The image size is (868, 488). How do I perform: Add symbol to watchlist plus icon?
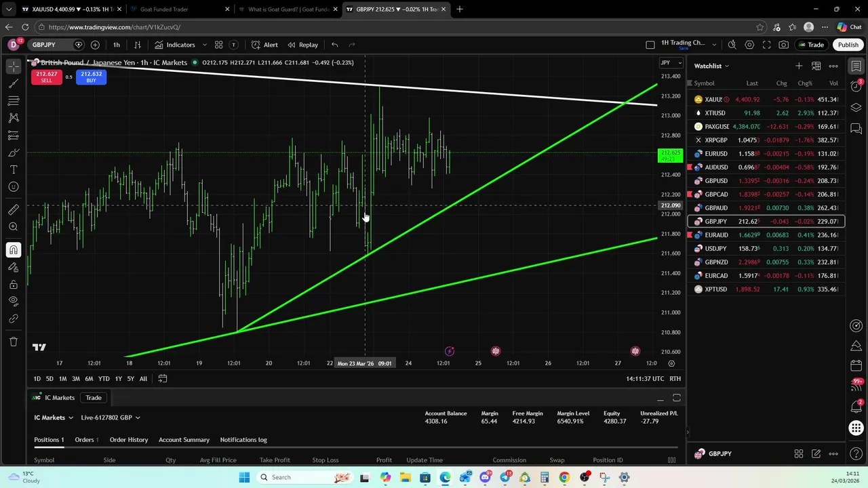click(799, 66)
